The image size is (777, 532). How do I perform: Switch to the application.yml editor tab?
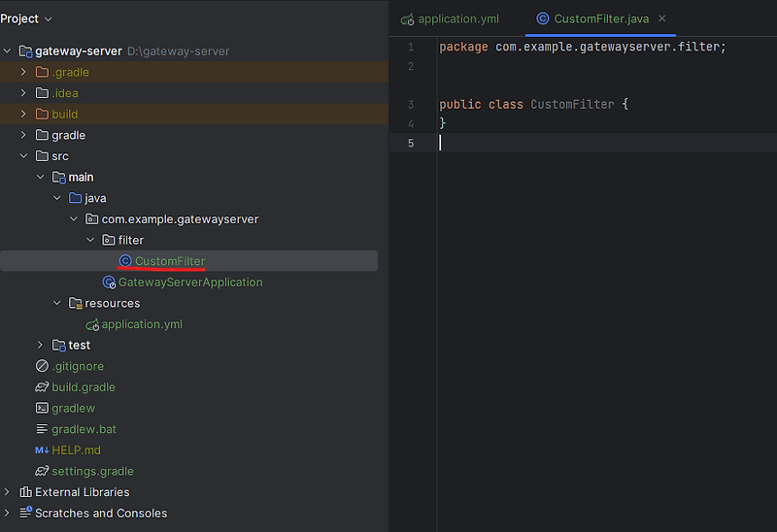(457, 18)
